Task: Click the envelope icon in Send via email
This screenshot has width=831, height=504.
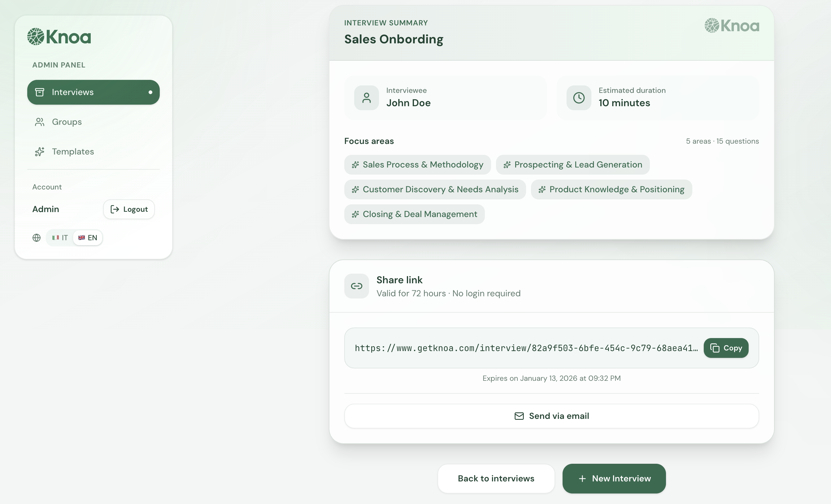Action: [x=519, y=416]
